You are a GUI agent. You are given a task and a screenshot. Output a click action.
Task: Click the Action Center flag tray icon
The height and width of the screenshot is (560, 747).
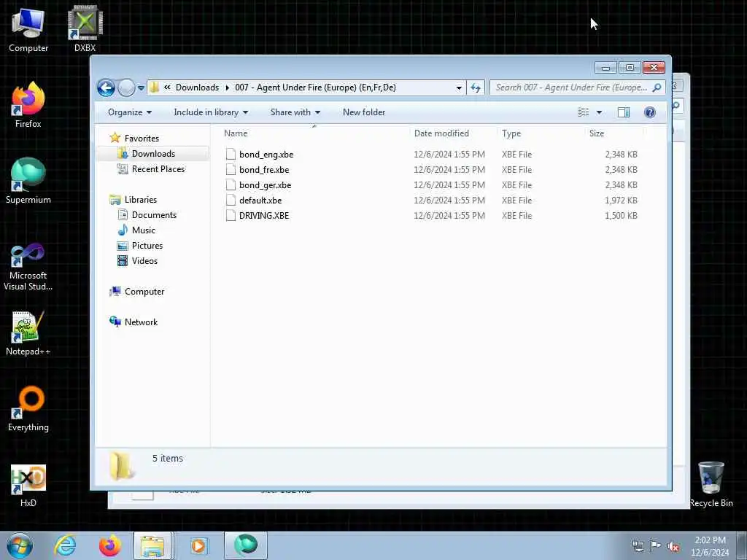pyautogui.click(x=656, y=547)
